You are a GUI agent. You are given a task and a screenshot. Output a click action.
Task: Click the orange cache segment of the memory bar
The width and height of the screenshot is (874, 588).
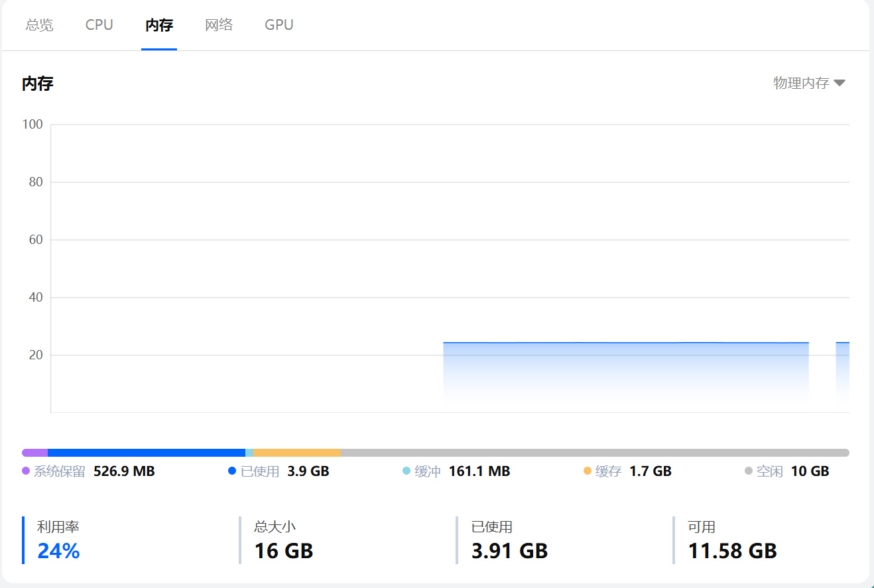pos(296,453)
